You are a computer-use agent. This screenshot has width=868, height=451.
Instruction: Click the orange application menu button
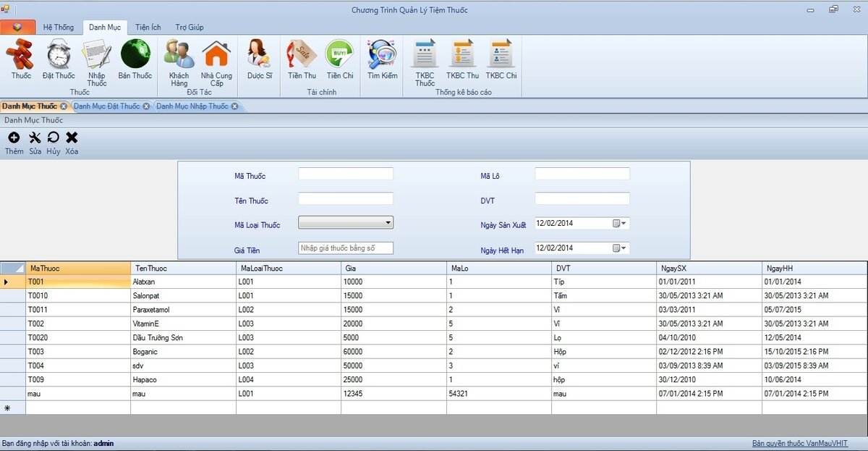[x=18, y=27]
